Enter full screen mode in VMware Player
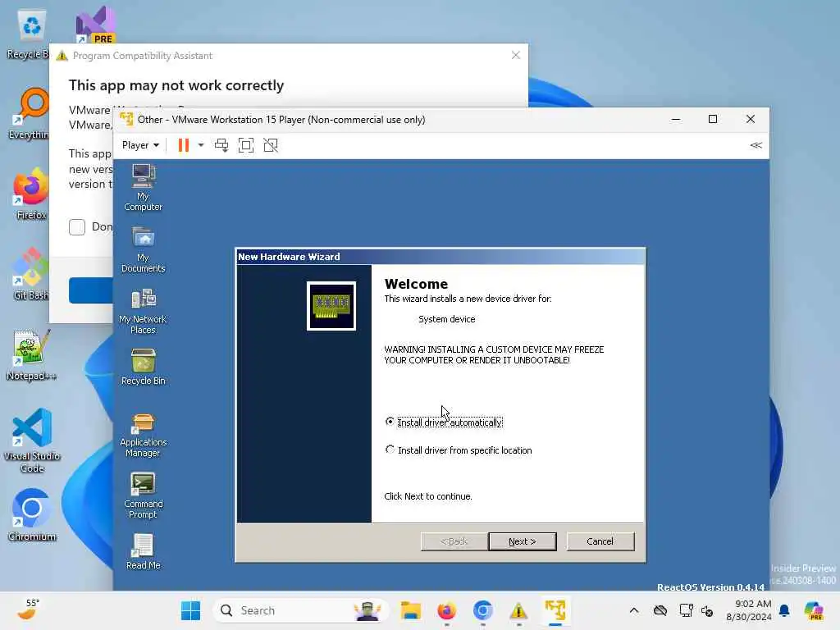 (246, 145)
